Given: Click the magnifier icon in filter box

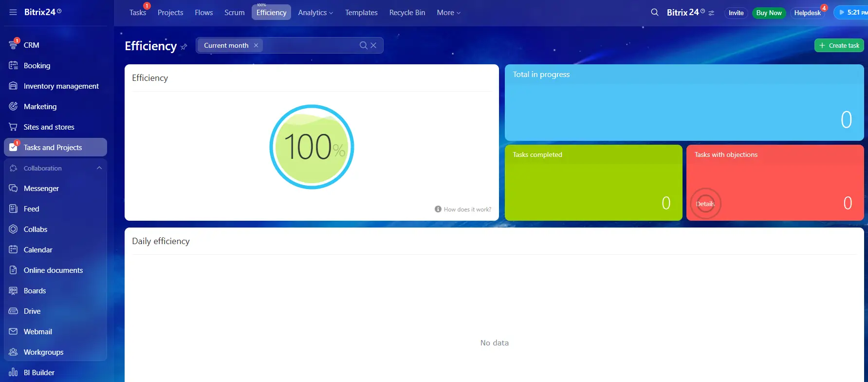Looking at the screenshot, I should pos(363,45).
